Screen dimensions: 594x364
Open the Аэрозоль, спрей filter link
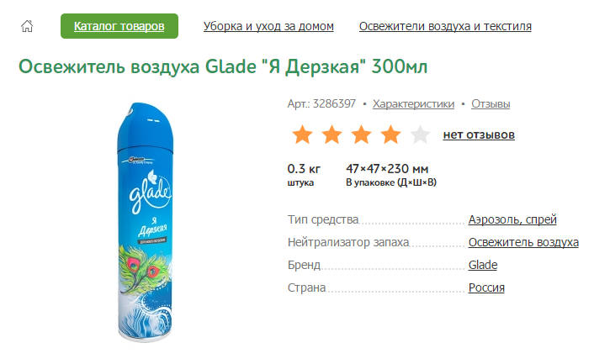pyautogui.click(x=512, y=220)
